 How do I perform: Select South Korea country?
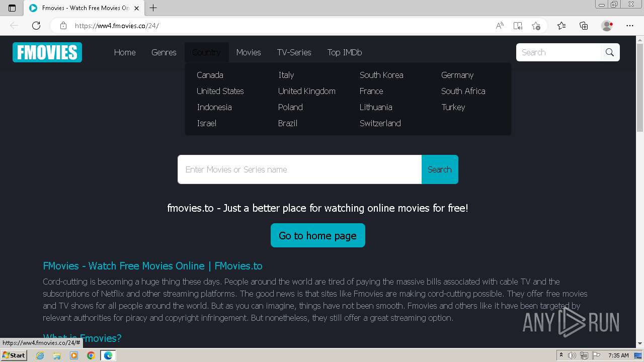381,75
